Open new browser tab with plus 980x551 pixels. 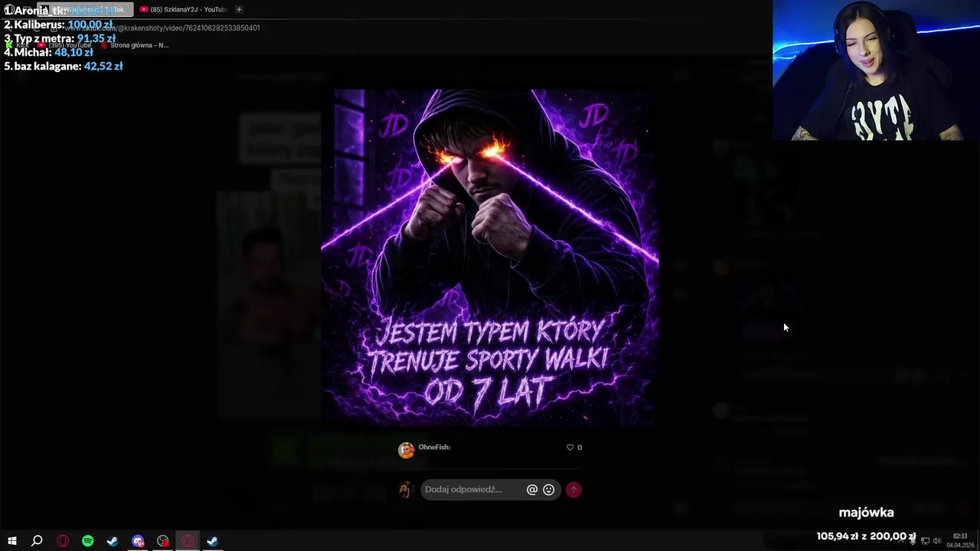[x=239, y=9]
